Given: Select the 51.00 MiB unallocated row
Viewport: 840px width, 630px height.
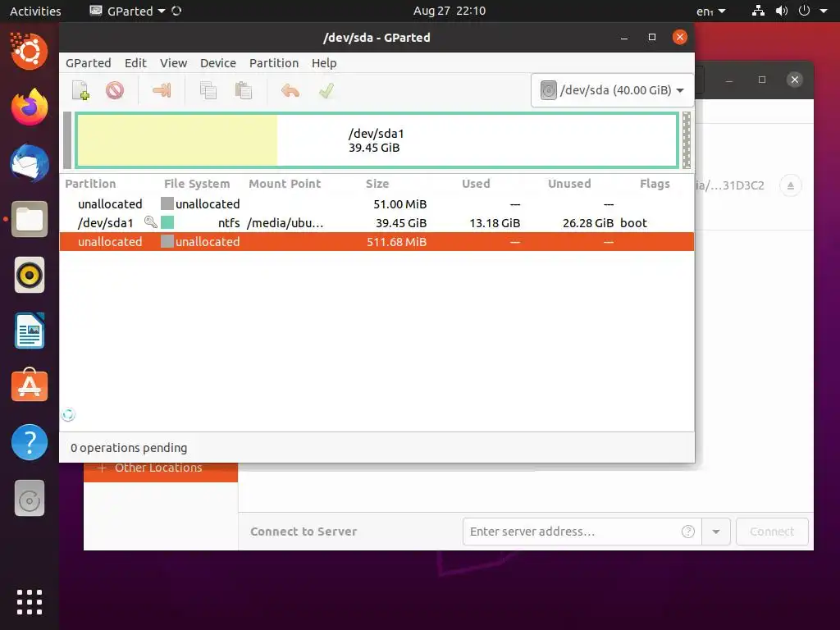Looking at the screenshot, I should 377,204.
